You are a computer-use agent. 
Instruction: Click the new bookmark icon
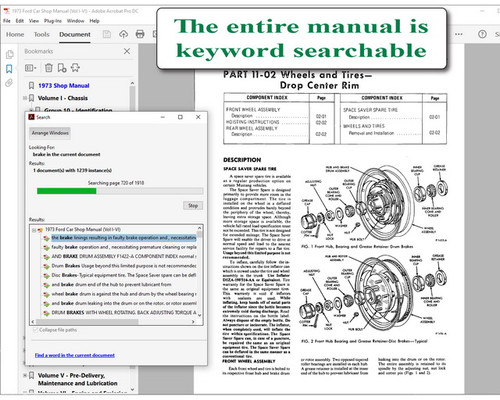(x=62, y=68)
